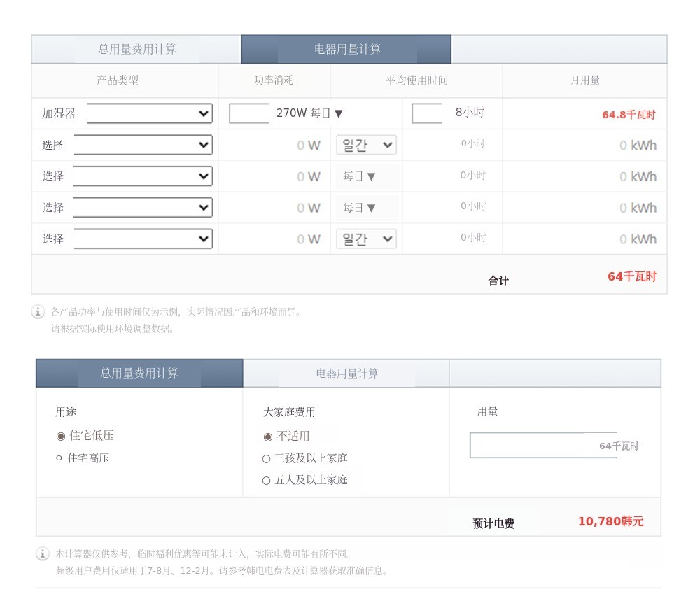This screenshot has width=700, height=615.
Task: Select the 三孩及以上家庭 option
Action: click(x=266, y=459)
